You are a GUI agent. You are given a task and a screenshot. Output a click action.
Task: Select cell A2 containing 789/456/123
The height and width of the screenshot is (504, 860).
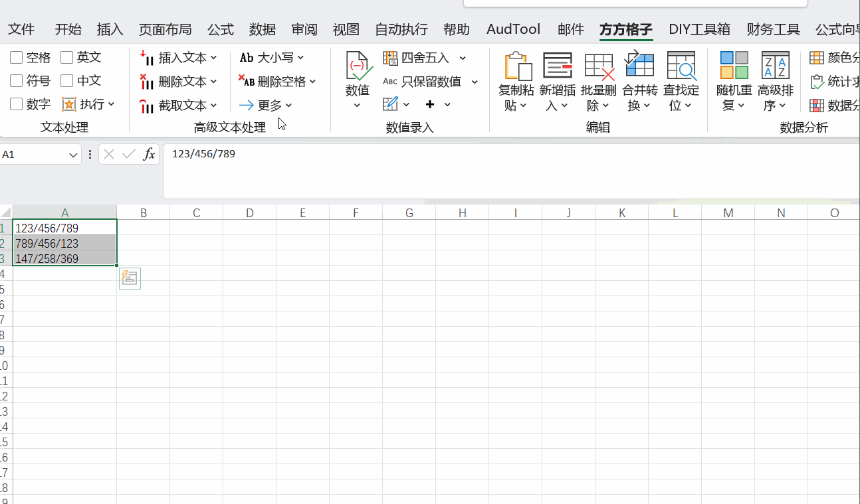(x=64, y=244)
